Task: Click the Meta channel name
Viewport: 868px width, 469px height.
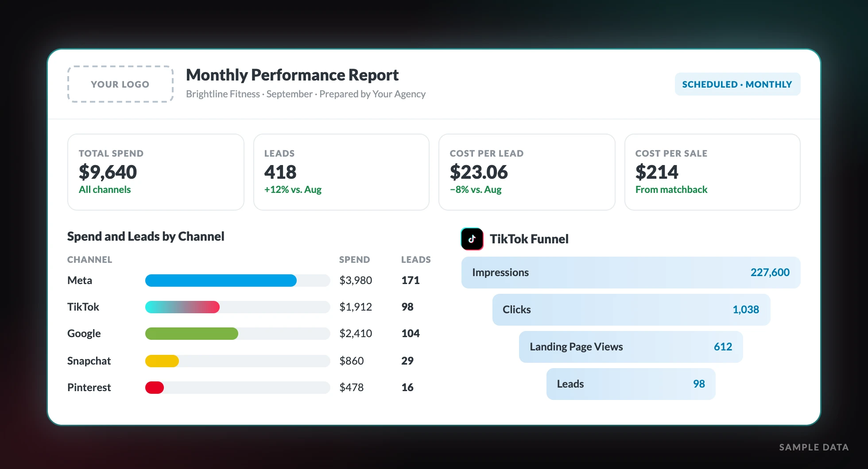Action: (x=80, y=281)
